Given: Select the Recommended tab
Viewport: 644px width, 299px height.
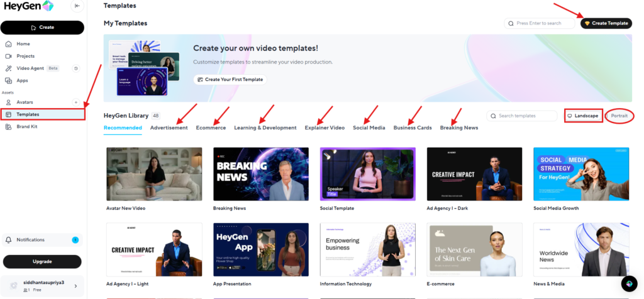Looking at the screenshot, I should click(x=123, y=128).
